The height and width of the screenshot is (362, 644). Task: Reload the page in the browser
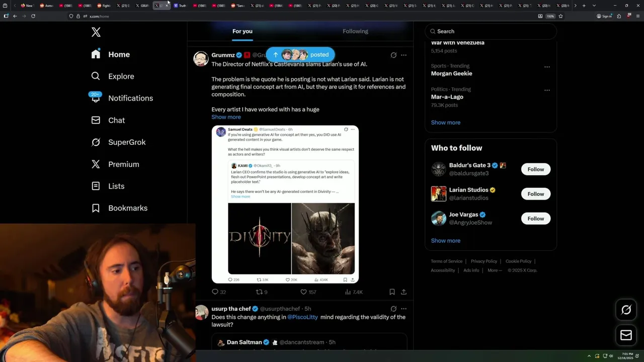tap(33, 16)
